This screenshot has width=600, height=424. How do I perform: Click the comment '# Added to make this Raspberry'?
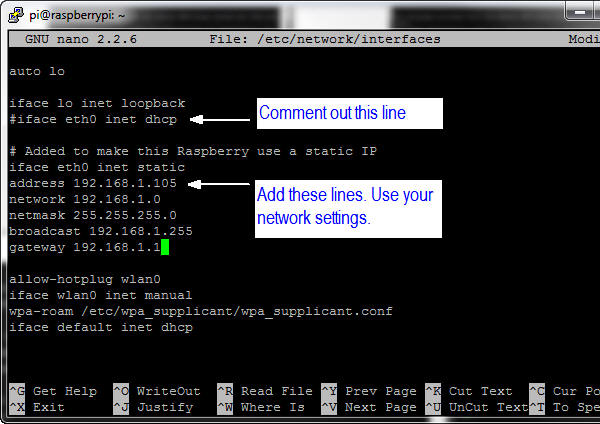193,151
